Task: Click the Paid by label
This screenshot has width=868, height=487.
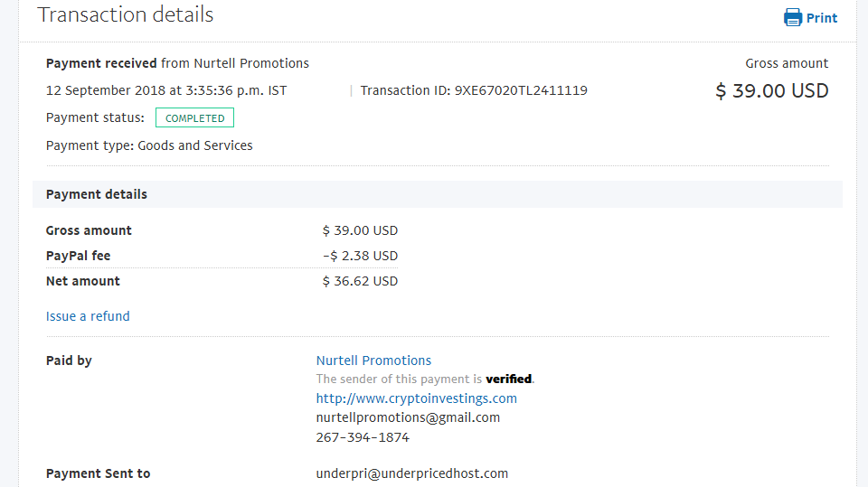Action: (x=69, y=361)
